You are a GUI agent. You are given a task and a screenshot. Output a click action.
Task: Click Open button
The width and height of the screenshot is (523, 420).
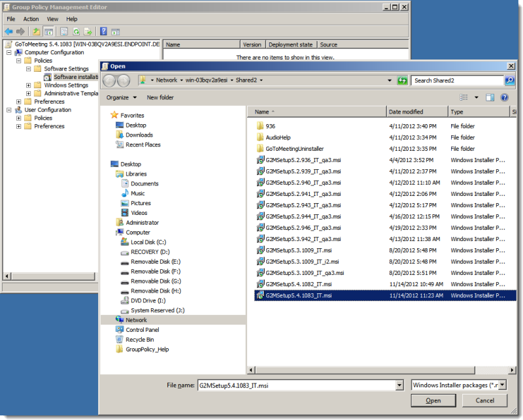click(x=433, y=400)
